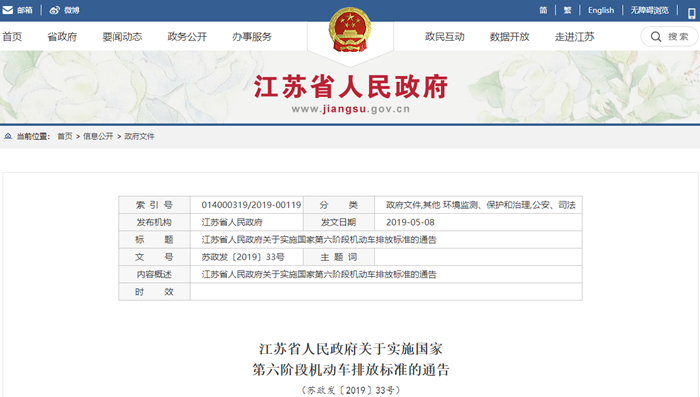Click the 发文日期 label cell

click(x=339, y=222)
